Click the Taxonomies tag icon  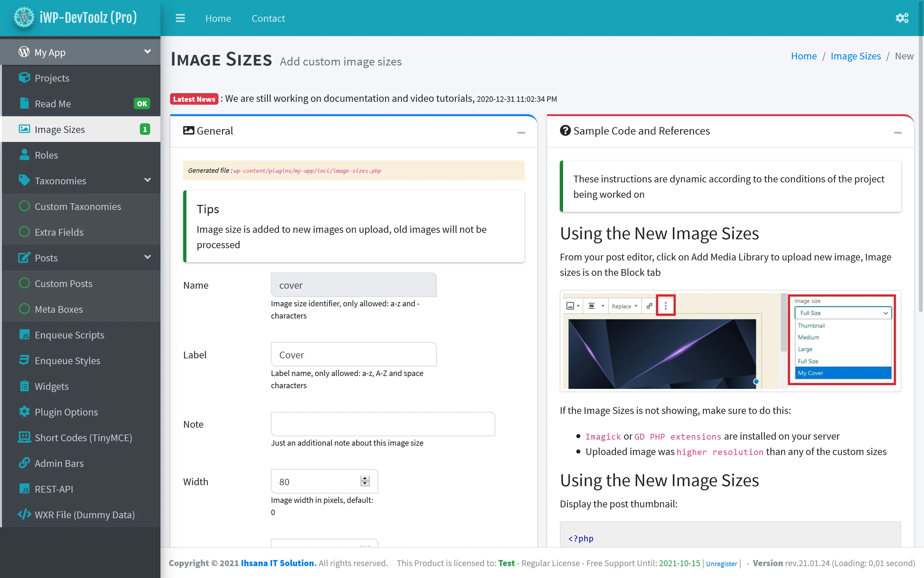pyautogui.click(x=24, y=180)
